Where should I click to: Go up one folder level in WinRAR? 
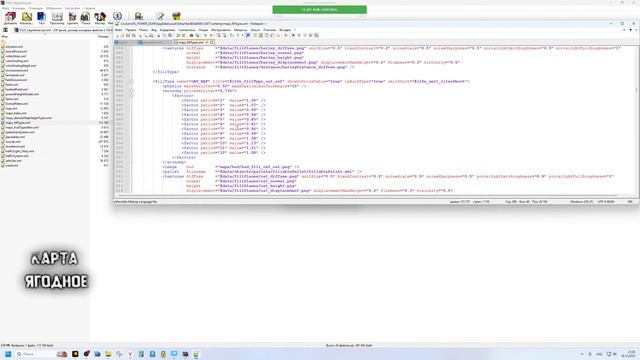click(x=5, y=30)
